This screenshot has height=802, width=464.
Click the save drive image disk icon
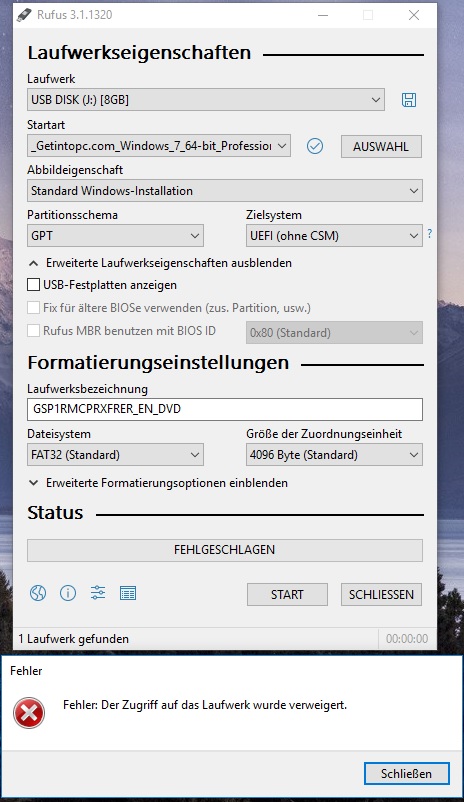pyautogui.click(x=409, y=100)
